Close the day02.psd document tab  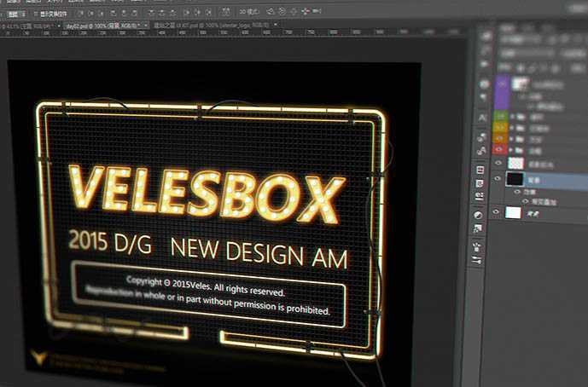[145, 26]
